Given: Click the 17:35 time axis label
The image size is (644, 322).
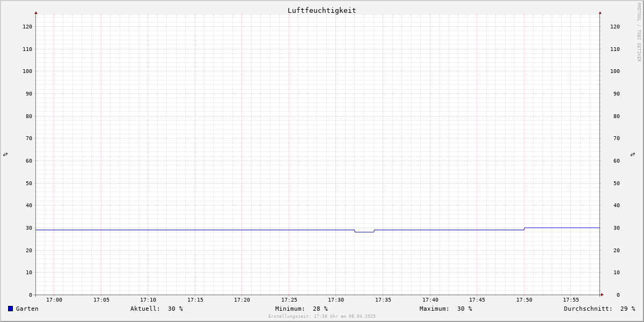Looking at the screenshot, I should coord(383,300).
